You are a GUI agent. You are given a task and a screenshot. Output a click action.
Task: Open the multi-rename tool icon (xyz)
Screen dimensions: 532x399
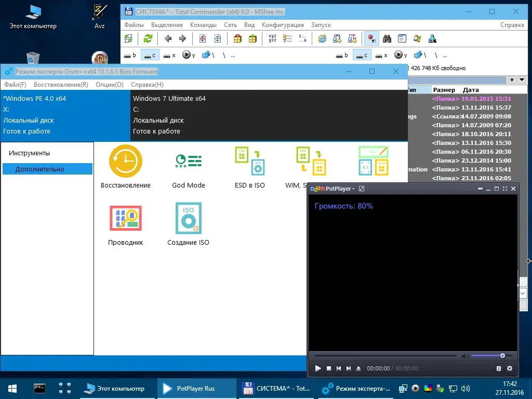point(272,38)
